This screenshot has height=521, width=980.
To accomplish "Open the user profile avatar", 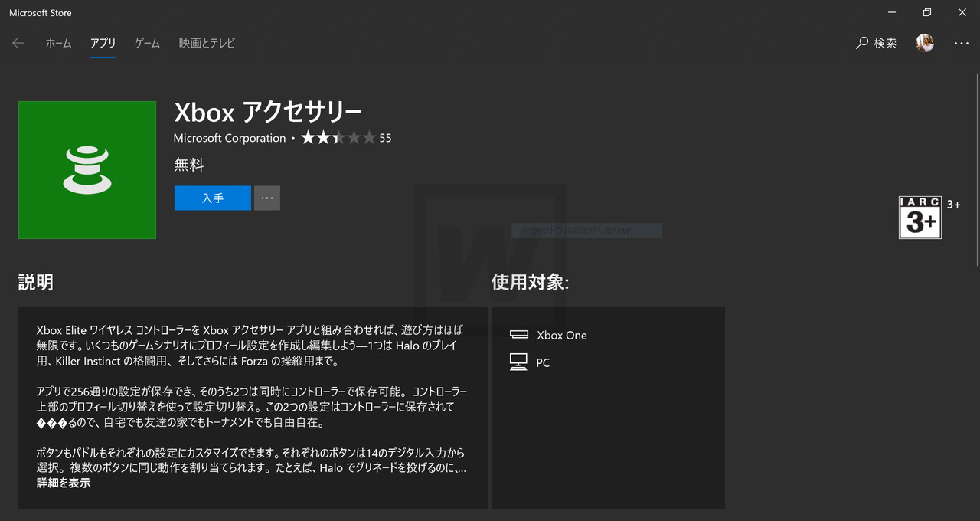I will coord(925,44).
